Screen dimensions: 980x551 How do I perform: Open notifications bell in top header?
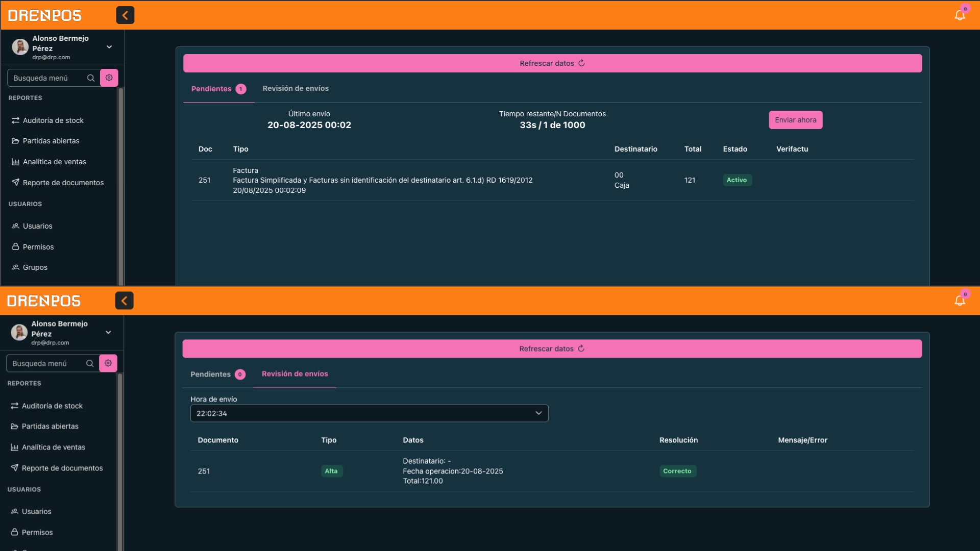click(x=960, y=15)
